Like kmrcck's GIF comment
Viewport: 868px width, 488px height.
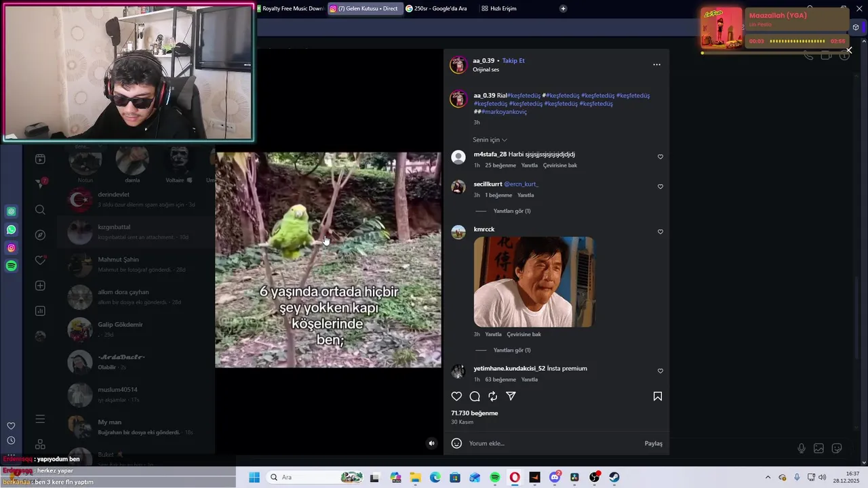[660, 232]
